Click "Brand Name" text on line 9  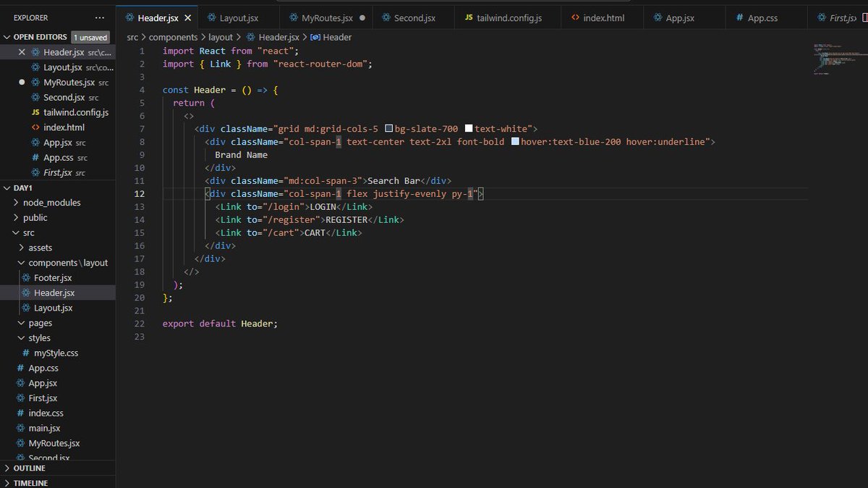(x=241, y=155)
